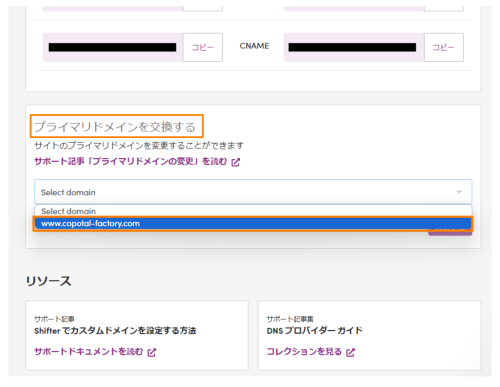
Task: Click the chevron arrow of domain dropdown
Action: click(x=459, y=192)
